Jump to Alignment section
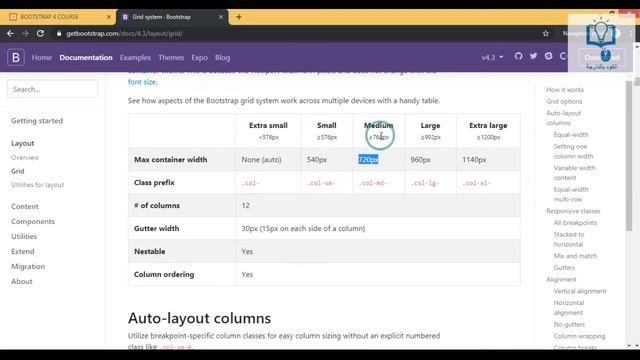 [561, 280]
